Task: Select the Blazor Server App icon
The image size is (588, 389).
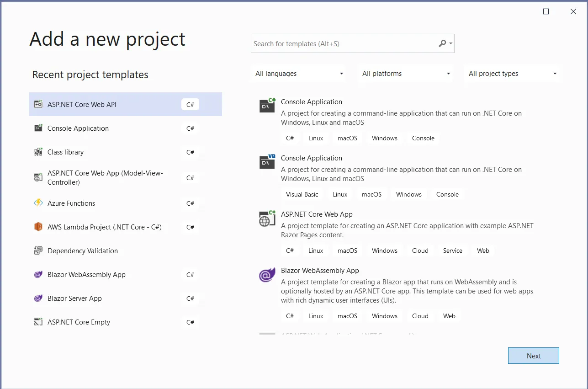Action: point(38,298)
